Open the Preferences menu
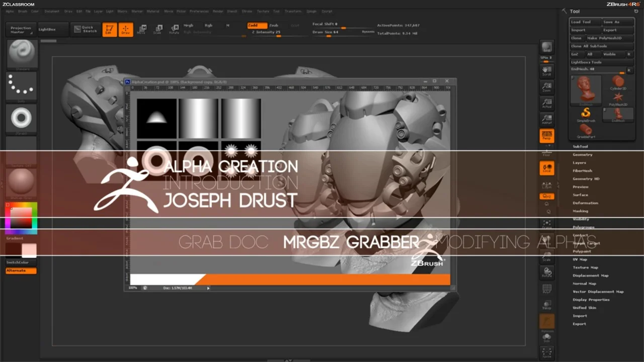 pos(199,11)
